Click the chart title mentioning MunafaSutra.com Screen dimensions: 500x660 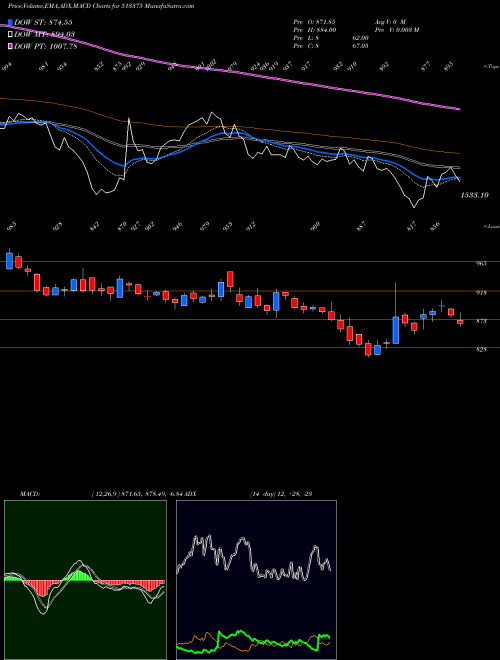(101, 6)
